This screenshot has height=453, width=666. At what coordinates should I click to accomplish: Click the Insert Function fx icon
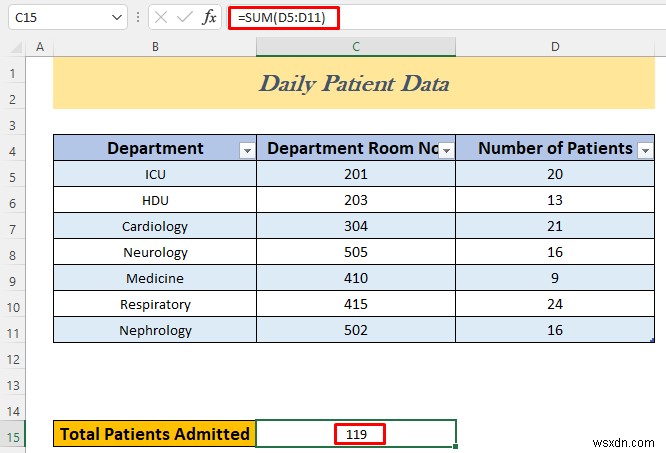coord(209,18)
